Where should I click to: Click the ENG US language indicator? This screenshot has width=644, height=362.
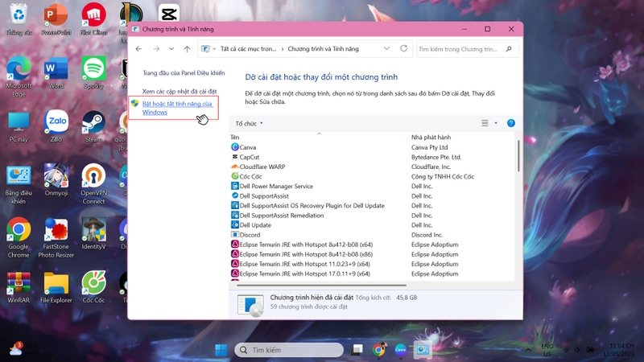pyautogui.click(x=547, y=350)
